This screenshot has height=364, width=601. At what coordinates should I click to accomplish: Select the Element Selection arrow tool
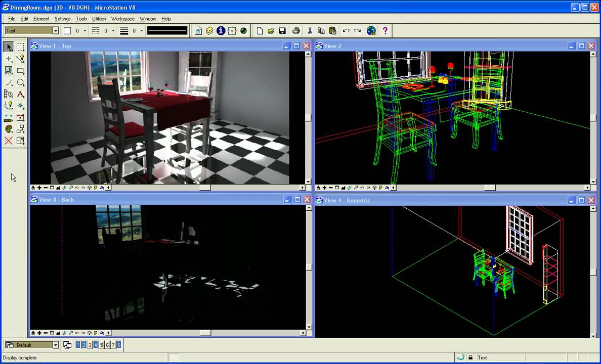pyautogui.click(x=9, y=47)
